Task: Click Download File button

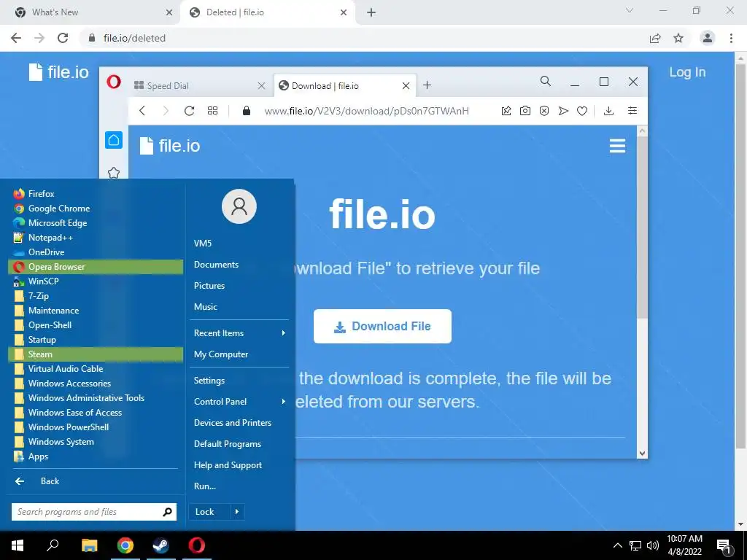Action: point(382,326)
